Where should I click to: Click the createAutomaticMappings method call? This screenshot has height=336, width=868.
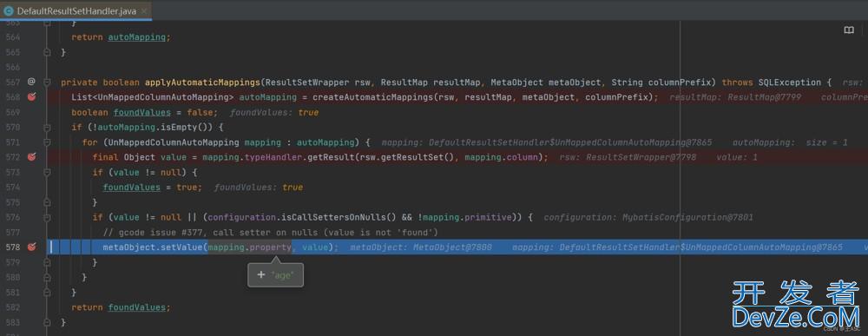coord(373,97)
